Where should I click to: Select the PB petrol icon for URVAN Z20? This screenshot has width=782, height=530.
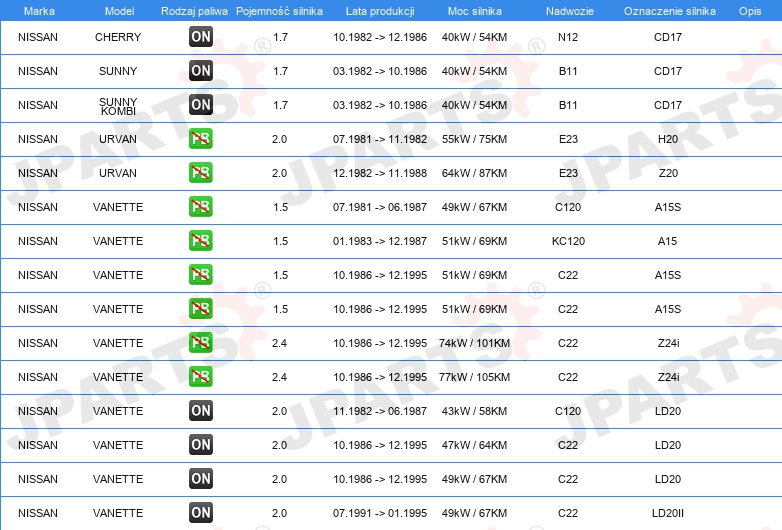tap(200, 173)
